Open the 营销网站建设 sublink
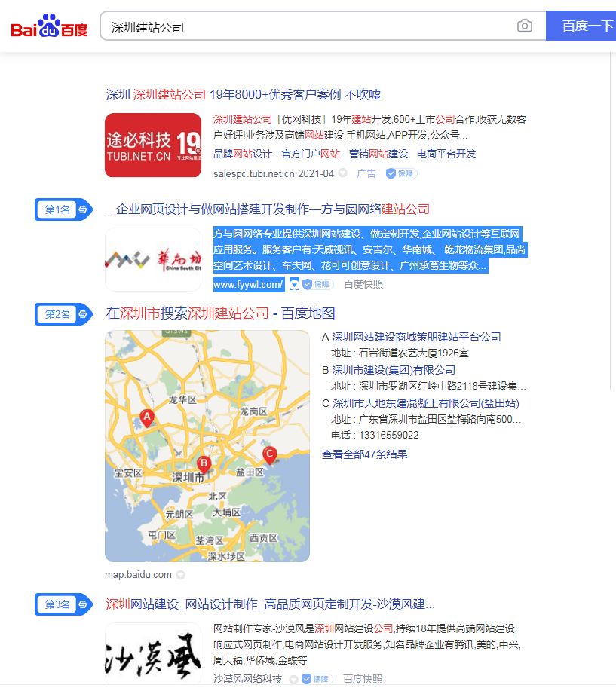The width and height of the screenshot is (616, 688). pos(378,154)
